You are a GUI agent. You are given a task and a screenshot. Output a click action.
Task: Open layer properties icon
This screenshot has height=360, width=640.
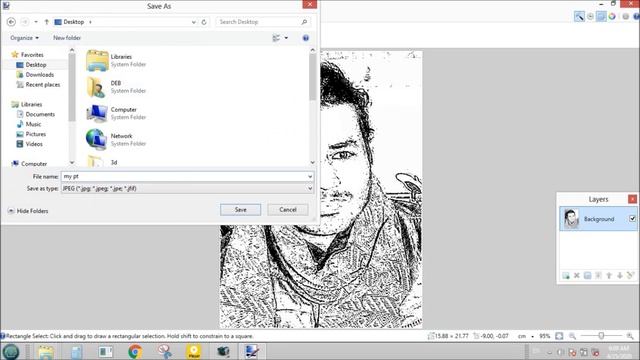tap(630, 276)
